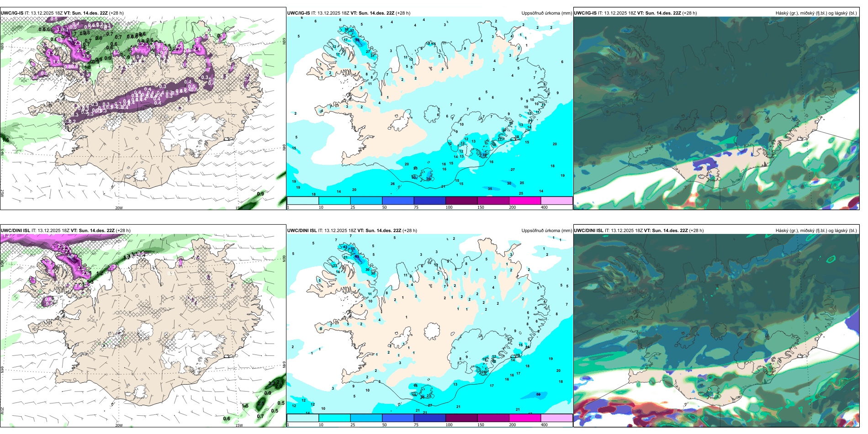Pick the 75–100 mm swatch in UWC/IG-IS legend
This screenshot has height=434, width=868.
click(x=430, y=201)
